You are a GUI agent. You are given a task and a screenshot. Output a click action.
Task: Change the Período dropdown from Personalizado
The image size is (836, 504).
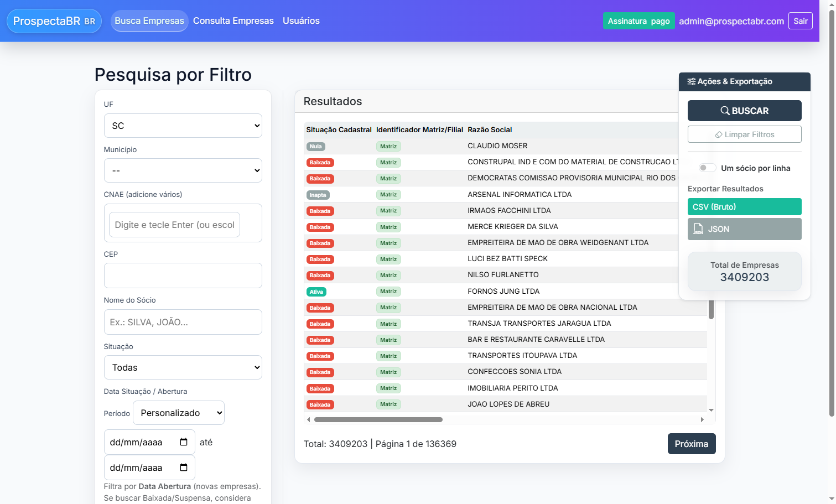(178, 412)
